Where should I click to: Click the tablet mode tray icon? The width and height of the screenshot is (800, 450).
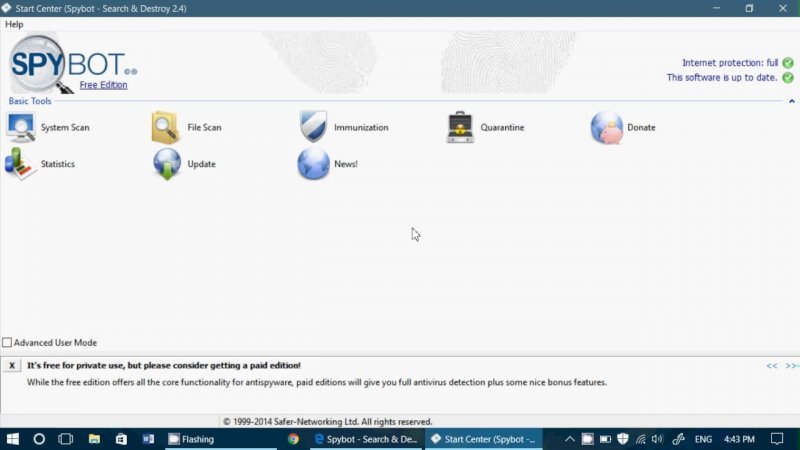click(x=587, y=439)
